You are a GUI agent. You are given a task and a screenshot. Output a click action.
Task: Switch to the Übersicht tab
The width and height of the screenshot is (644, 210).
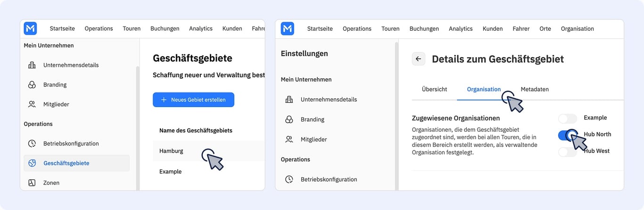pos(434,89)
